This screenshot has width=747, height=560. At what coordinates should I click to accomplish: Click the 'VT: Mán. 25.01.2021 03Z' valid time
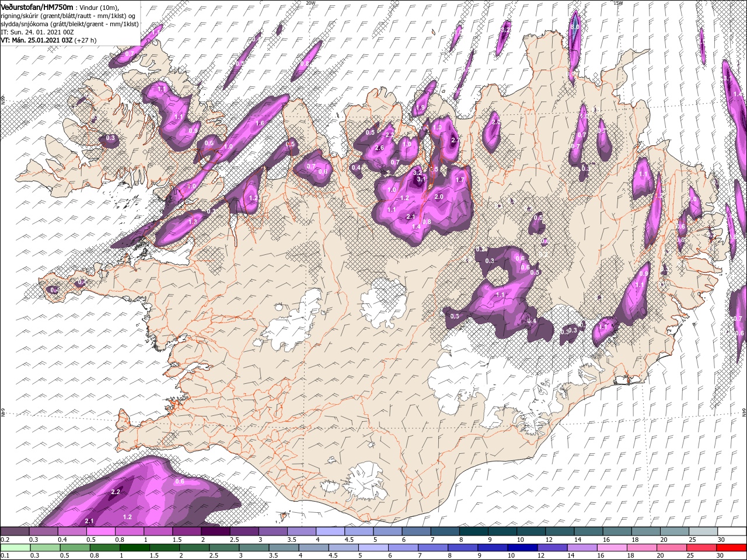36,40
